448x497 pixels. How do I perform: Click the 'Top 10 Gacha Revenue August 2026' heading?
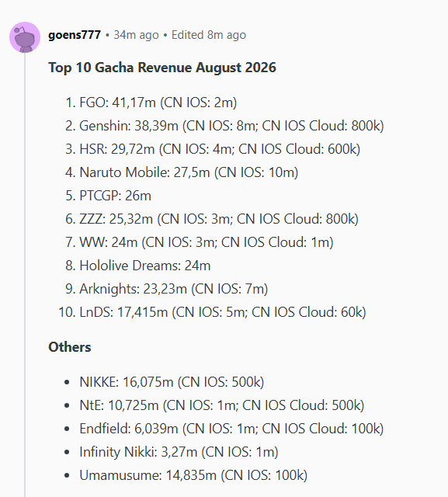[162, 68]
